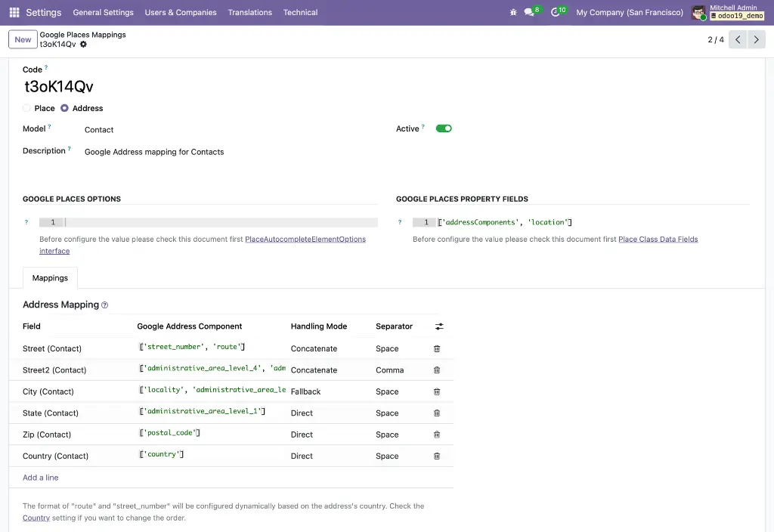Edit component ['street_number', 'route']

coord(192,347)
